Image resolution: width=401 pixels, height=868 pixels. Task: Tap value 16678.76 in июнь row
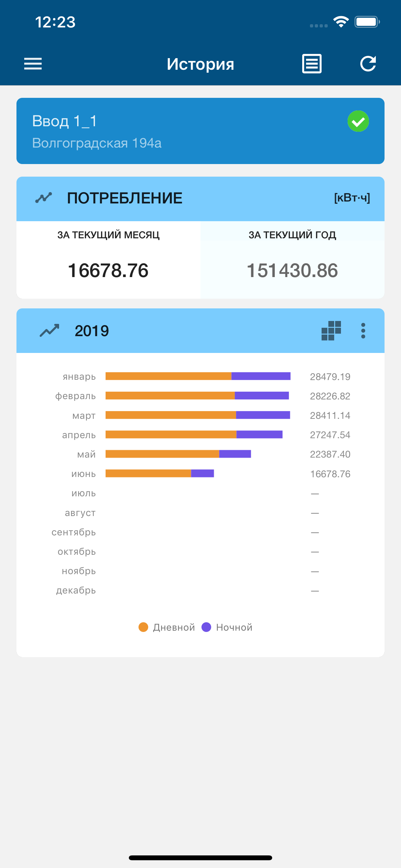(x=330, y=474)
